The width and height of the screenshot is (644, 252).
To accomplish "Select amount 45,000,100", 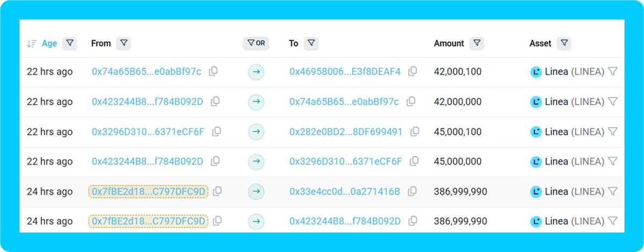I will [x=458, y=131].
